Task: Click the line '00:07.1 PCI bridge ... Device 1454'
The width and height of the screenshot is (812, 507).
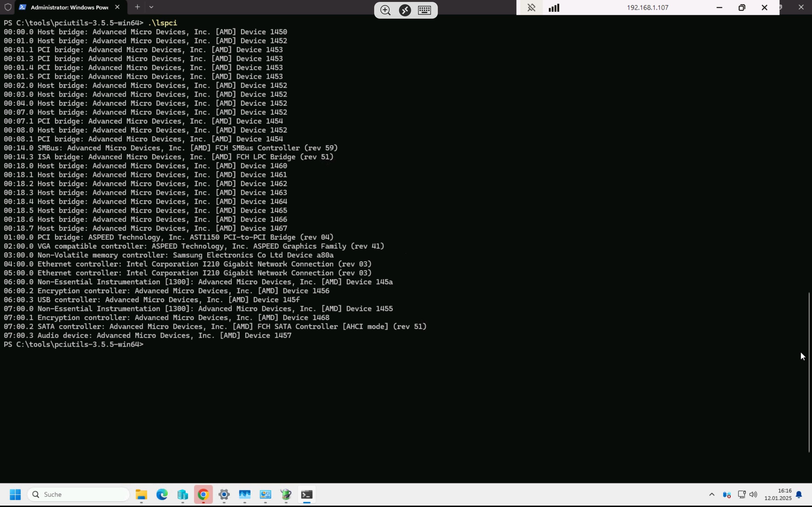Action: click(143, 121)
